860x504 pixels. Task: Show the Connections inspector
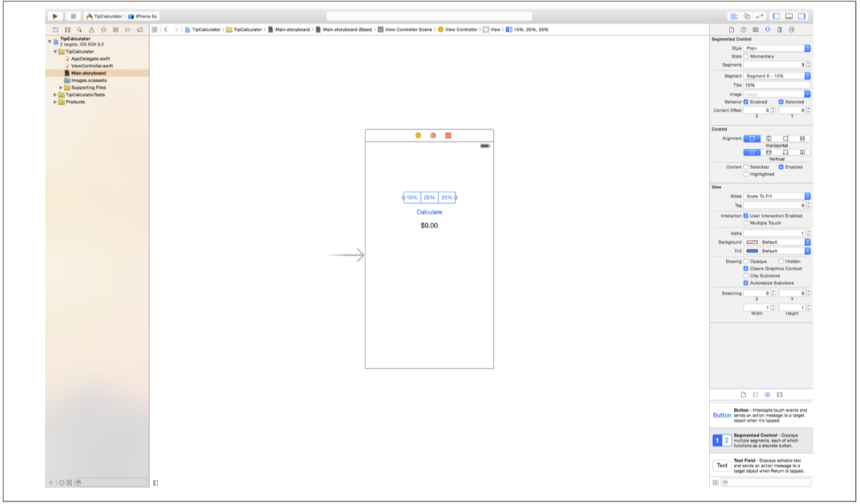pyautogui.click(x=791, y=30)
